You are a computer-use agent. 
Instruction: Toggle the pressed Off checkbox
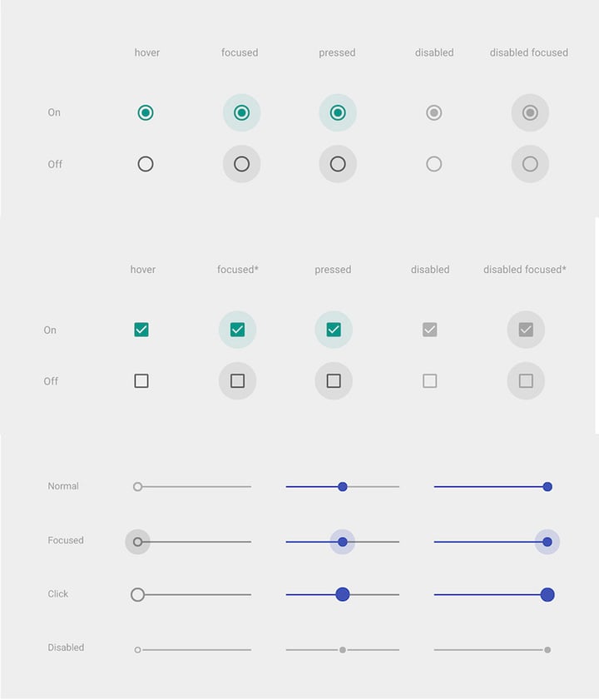pos(334,381)
